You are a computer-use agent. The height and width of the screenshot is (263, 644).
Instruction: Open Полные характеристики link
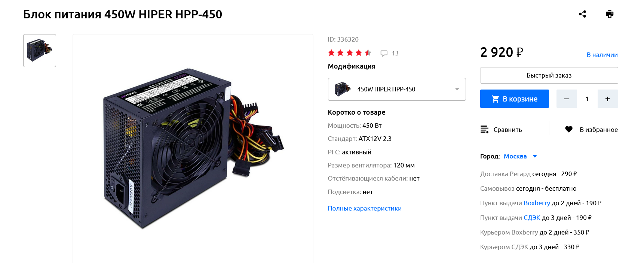[x=365, y=208]
